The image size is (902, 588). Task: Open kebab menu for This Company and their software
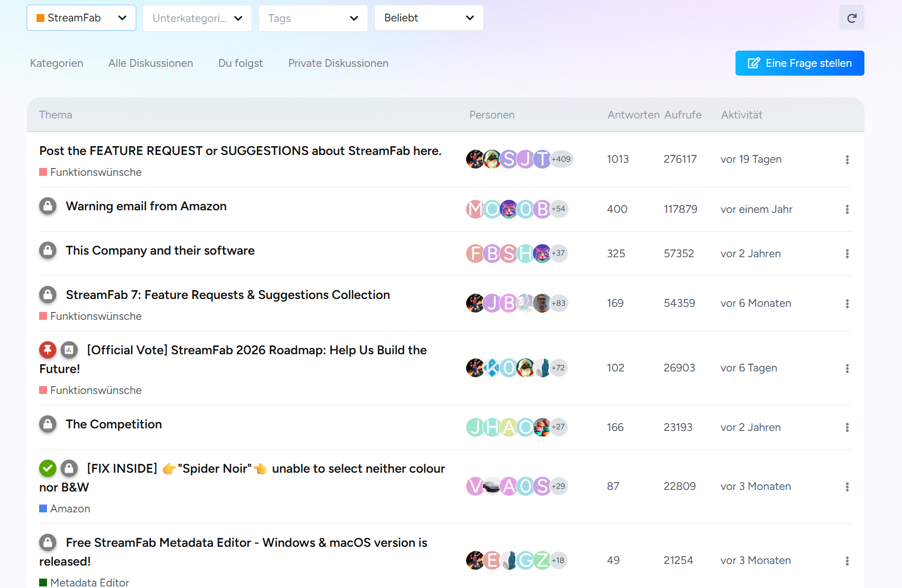click(847, 254)
